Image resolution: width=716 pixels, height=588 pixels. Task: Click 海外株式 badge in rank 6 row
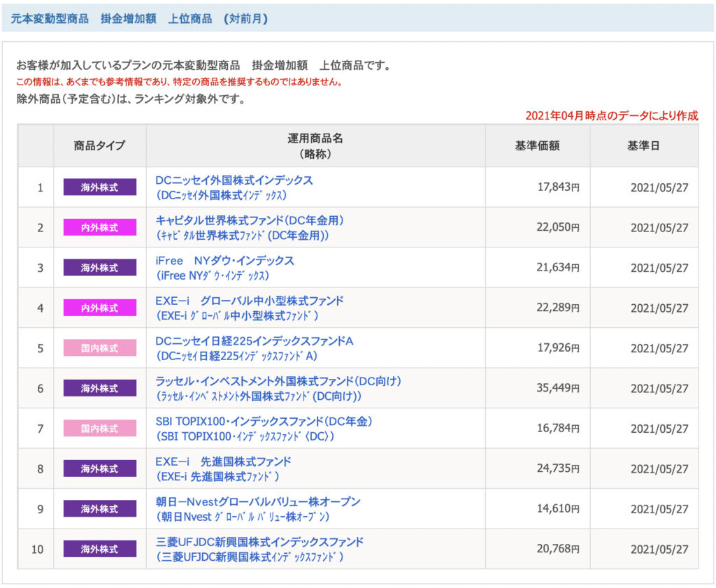click(x=99, y=388)
